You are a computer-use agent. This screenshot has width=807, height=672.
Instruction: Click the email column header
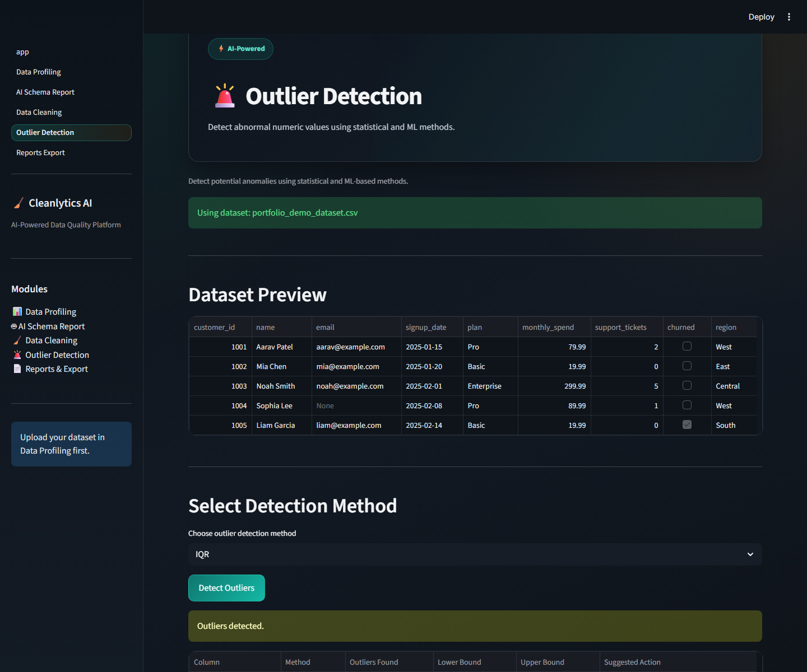pyautogui.click(x=356, y=327)
